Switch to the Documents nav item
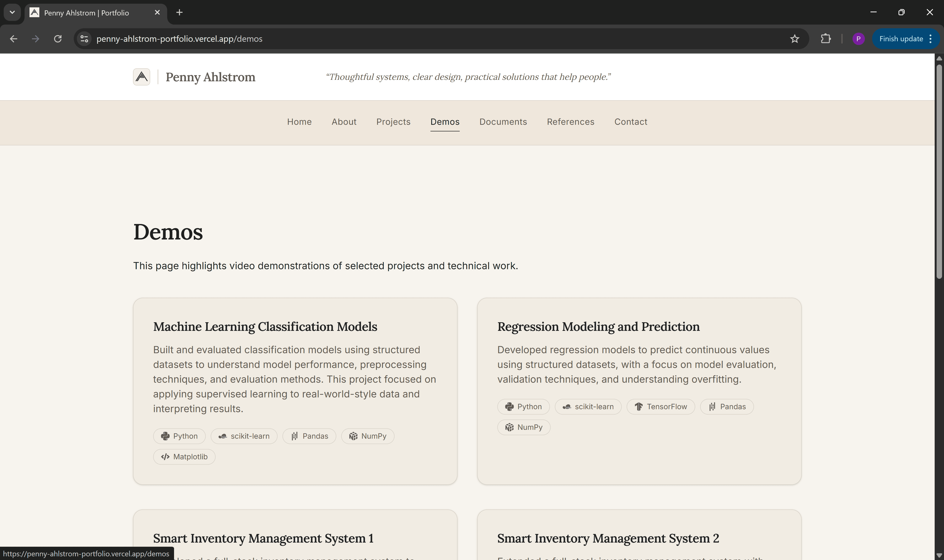 503,122
